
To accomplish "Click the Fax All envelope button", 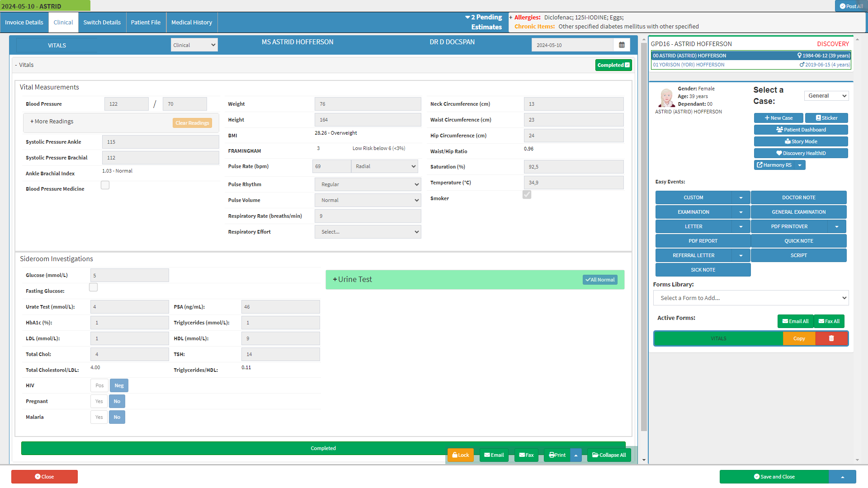I will (x=829, y=321).
